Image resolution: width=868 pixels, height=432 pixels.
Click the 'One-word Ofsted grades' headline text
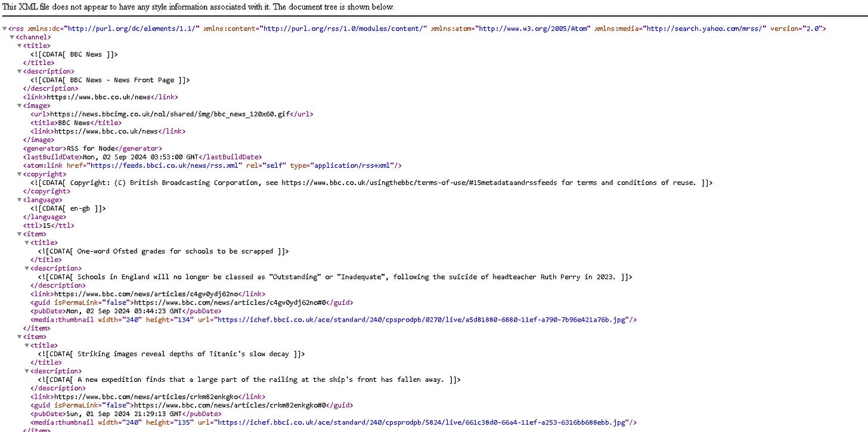pyautogui.click(x=163, y=251)
